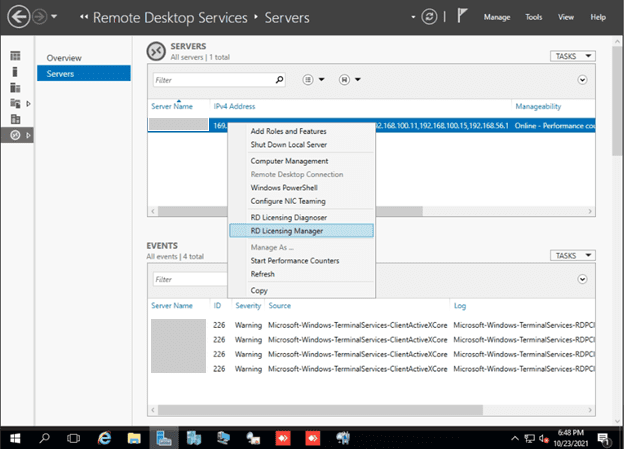Open the Notifications flag
The width and height of the screenshot is (624, 449).
tap(462, 16)
